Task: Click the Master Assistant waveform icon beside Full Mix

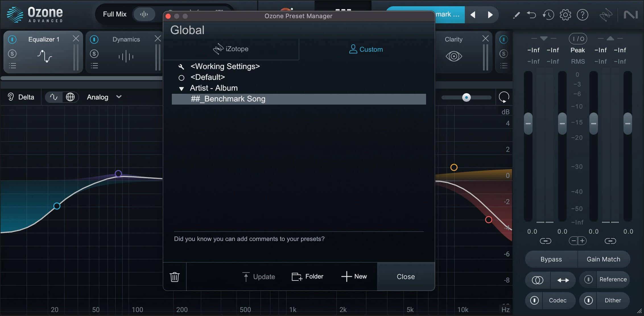Action: (144, 14)
